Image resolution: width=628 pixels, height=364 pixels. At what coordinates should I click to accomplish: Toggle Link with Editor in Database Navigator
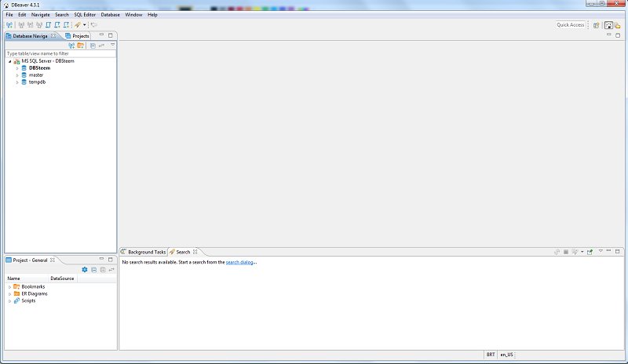(102, 45)
